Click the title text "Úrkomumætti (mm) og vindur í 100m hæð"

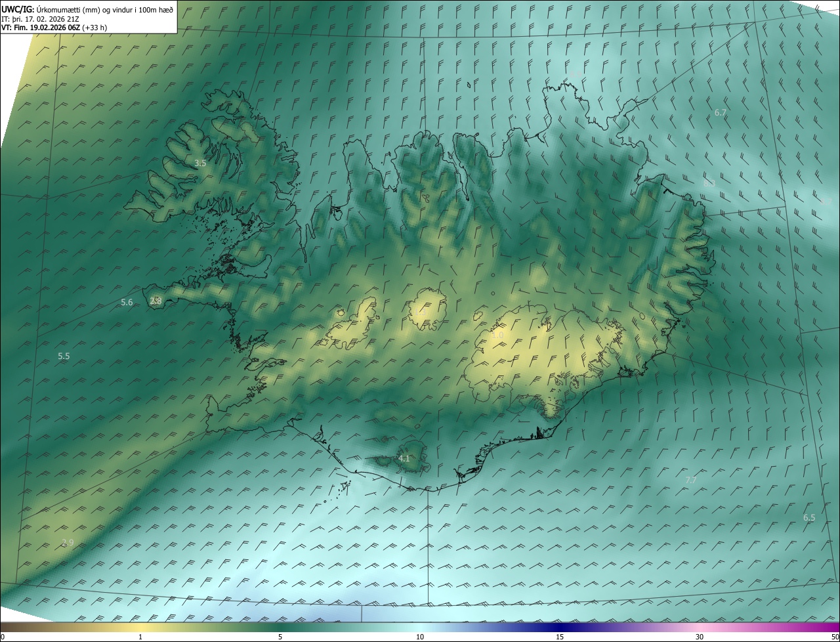105,9
